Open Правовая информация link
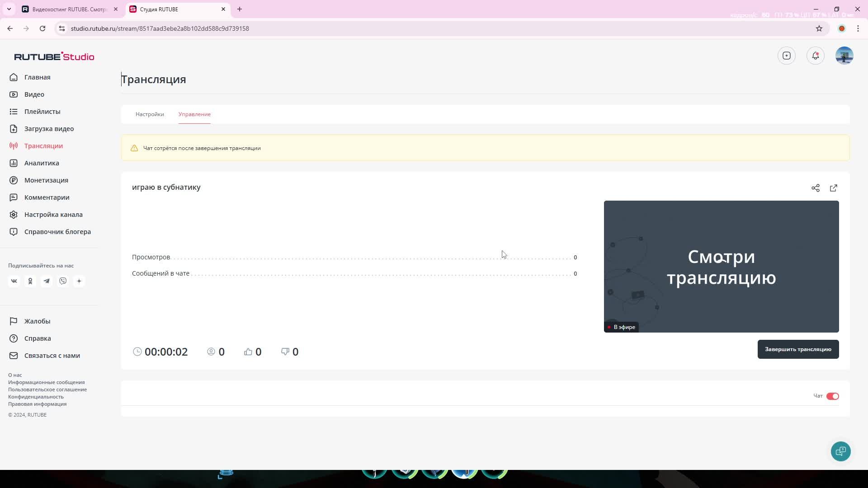 (37, 404)
